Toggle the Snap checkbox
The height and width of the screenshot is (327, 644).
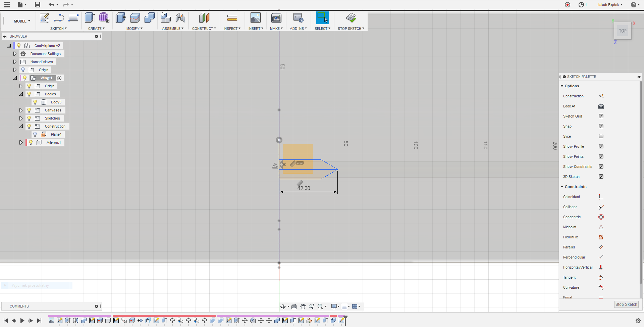601,126
